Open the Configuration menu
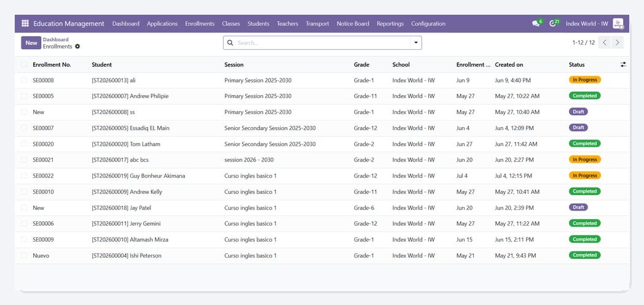644x305 pixels. coord(428,24)
